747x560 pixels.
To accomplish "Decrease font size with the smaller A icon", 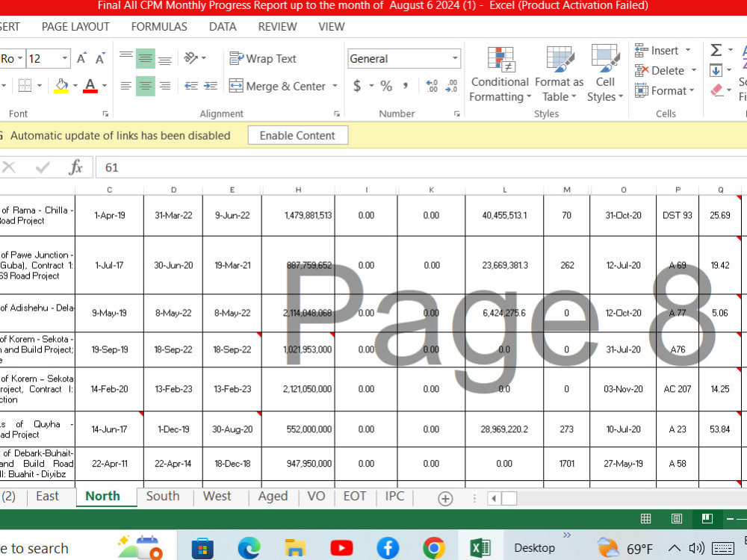I will tap(100, 58).
